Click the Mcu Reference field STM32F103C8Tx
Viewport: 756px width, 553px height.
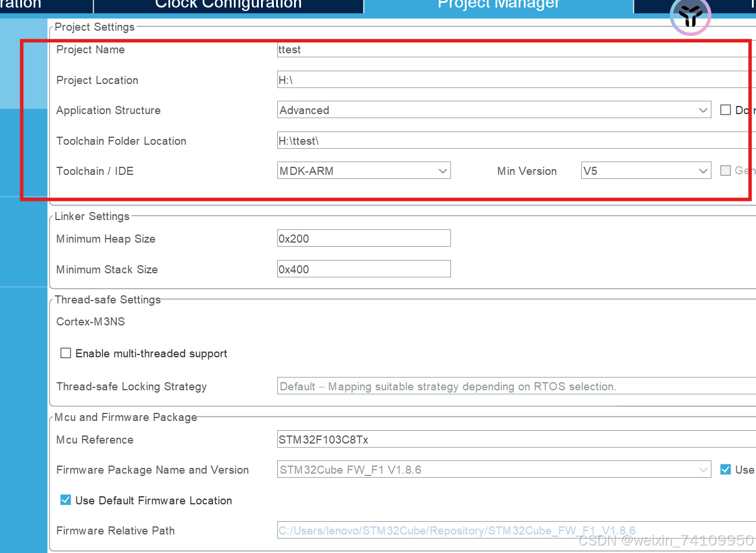coord(516,440)
